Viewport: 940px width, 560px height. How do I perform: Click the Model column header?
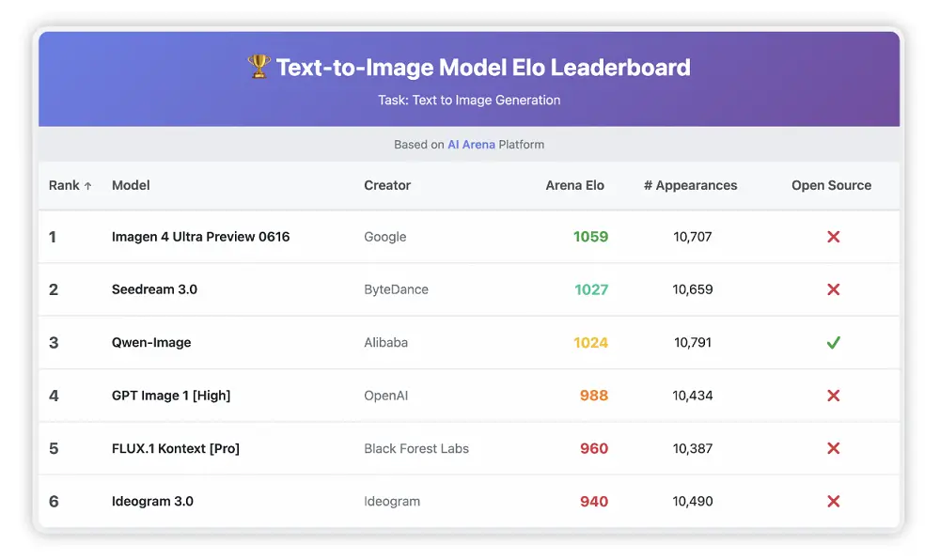131,185
